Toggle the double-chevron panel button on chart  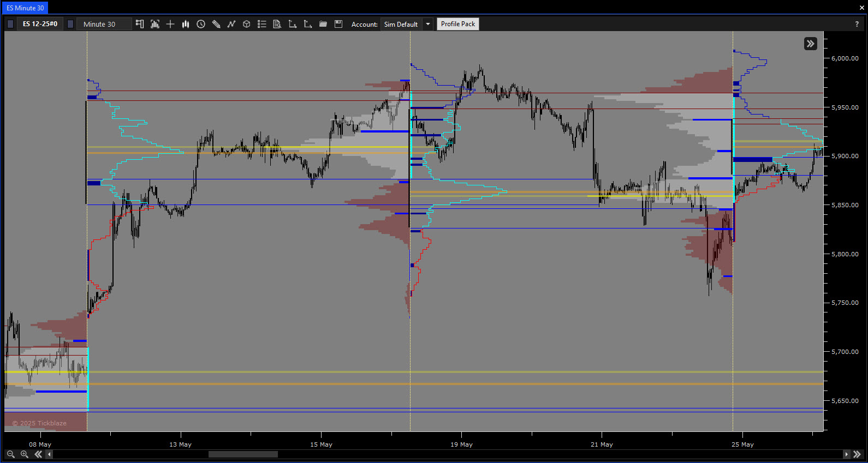[x=810, y=44]
